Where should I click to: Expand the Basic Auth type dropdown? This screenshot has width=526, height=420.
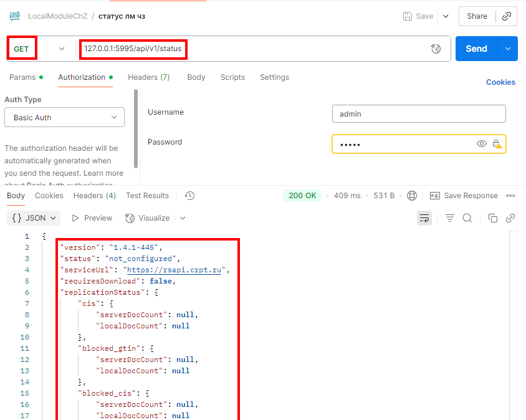pos(64,117)
